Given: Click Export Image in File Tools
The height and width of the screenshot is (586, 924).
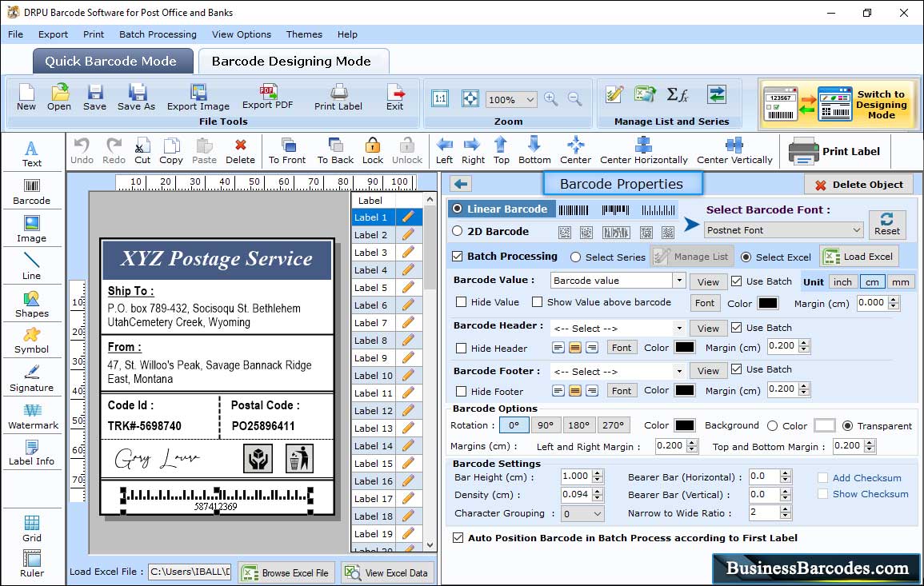Looking at the screenshot, I should pos(198,98).
